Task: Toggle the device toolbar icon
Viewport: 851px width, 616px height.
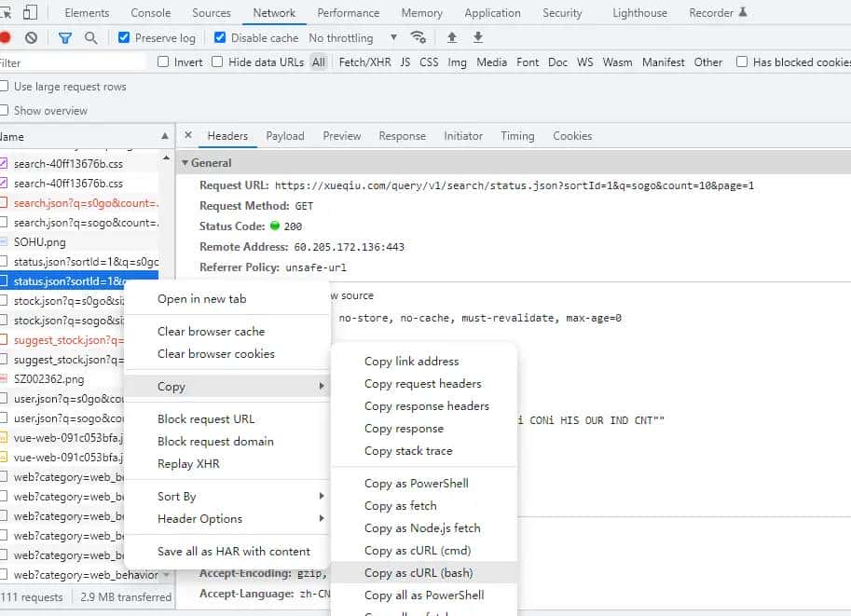Action: (x=30, y=13)
